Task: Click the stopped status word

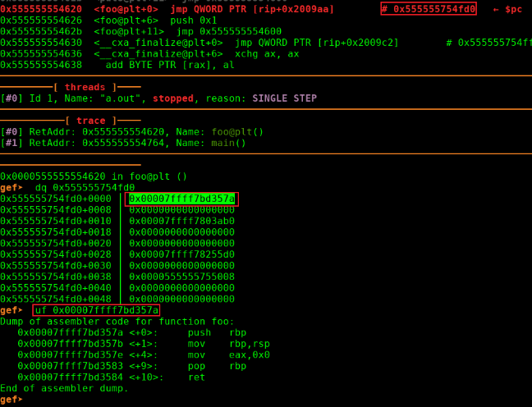Action: [x=173, y=98]
